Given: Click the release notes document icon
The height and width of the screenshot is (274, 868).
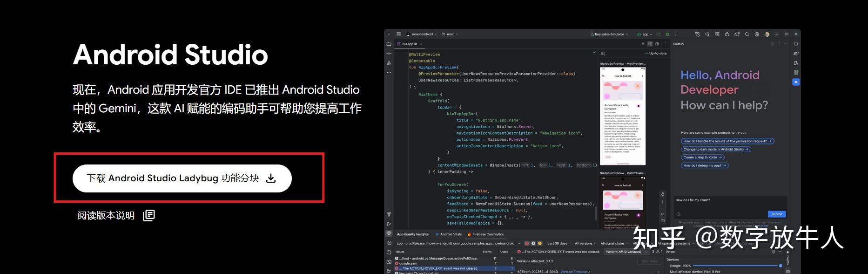Looking at the screenshot, I should pyautogui.click(x=149, y=215).
